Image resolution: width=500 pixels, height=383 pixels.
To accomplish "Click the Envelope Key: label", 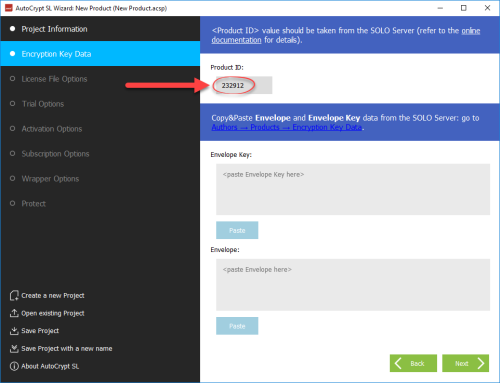I will coord(231,155).
